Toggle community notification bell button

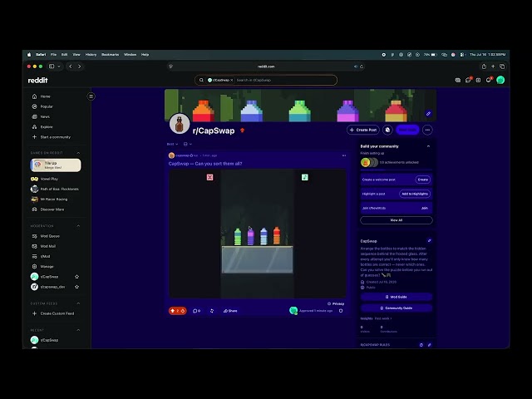[x=388, y=130]
